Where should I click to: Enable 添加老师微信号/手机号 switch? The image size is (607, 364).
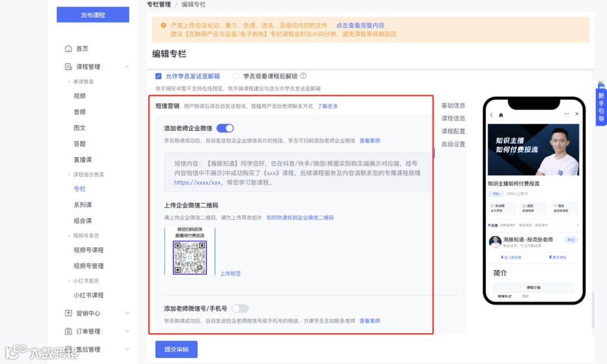240,308
